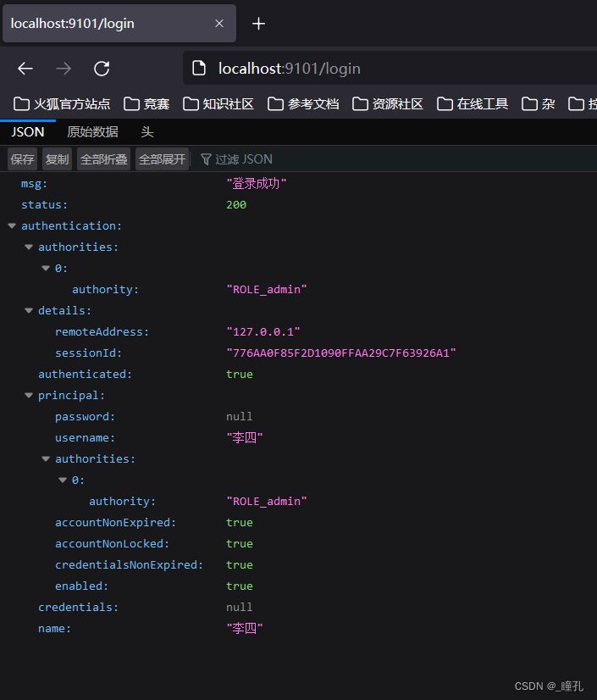
Task: Select the enabled key
Action: pos(81,586)
